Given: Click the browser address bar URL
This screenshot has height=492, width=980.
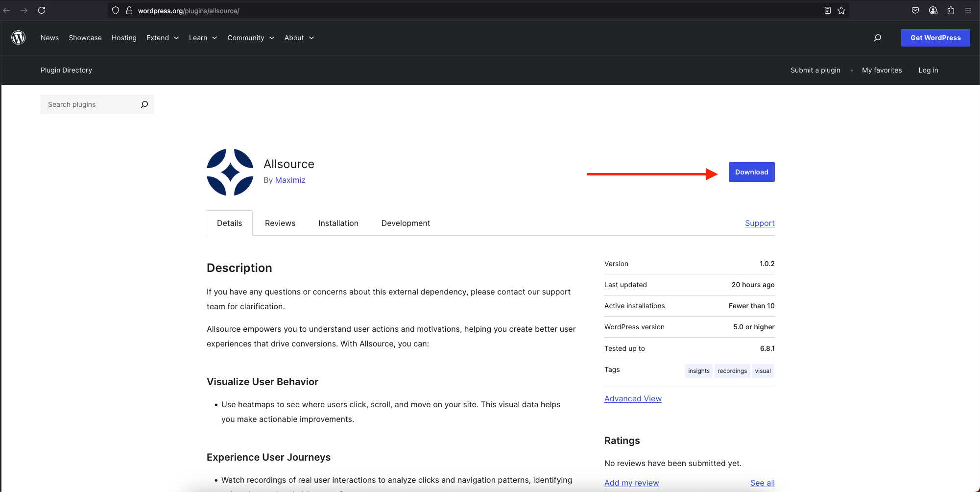Looking at the screenshot, I should (189, 11).
